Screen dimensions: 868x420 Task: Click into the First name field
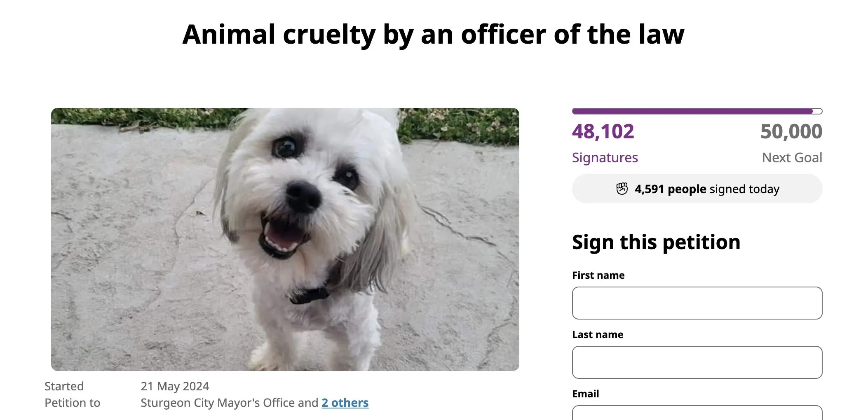(697, 303)
